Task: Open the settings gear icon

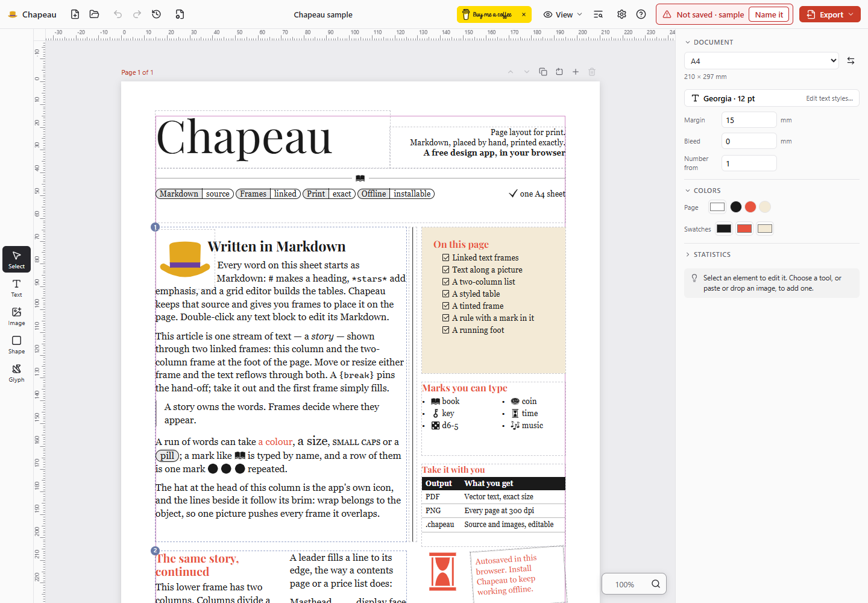Action: 621,14
